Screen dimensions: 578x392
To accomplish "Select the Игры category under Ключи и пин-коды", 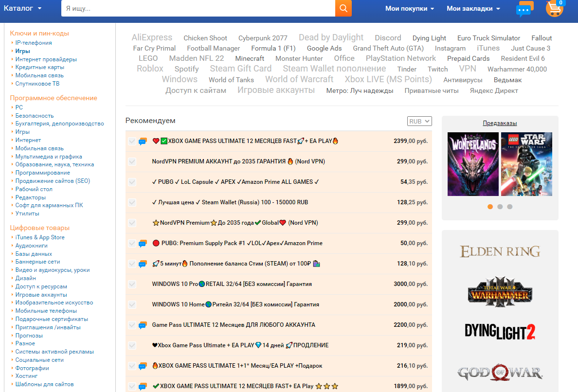I will point(22,51).
